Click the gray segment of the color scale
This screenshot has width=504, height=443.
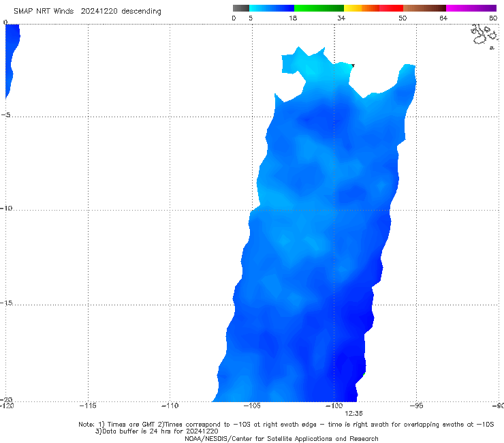click(240, 8)
